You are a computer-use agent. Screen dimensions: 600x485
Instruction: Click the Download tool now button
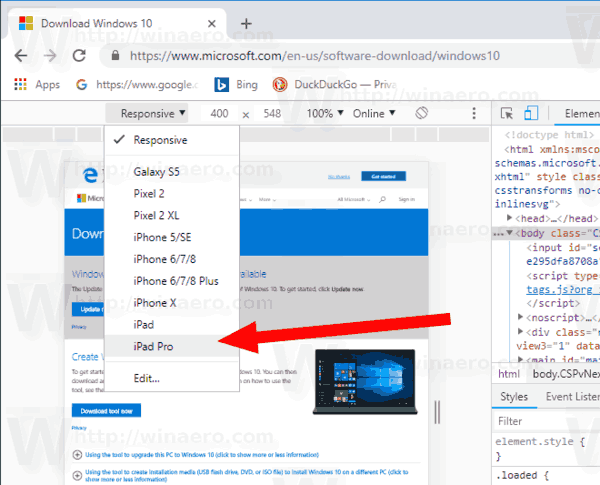coord(106,411)
